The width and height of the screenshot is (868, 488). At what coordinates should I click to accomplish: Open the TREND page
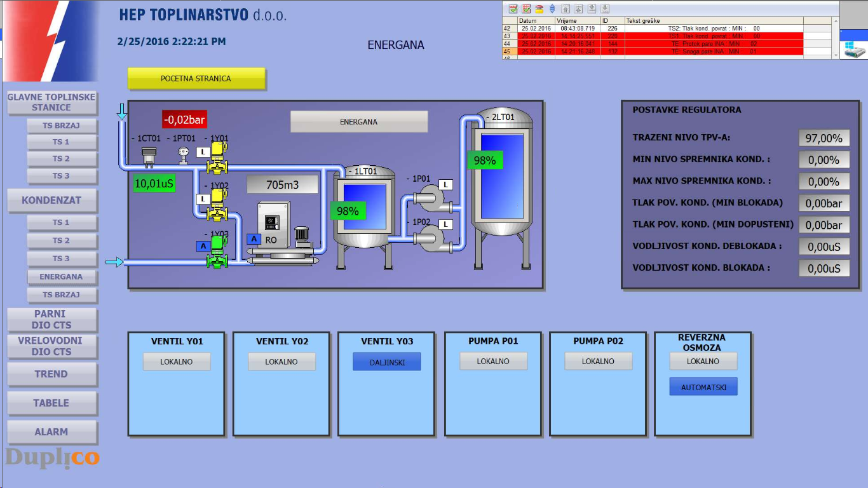(51, 374)
